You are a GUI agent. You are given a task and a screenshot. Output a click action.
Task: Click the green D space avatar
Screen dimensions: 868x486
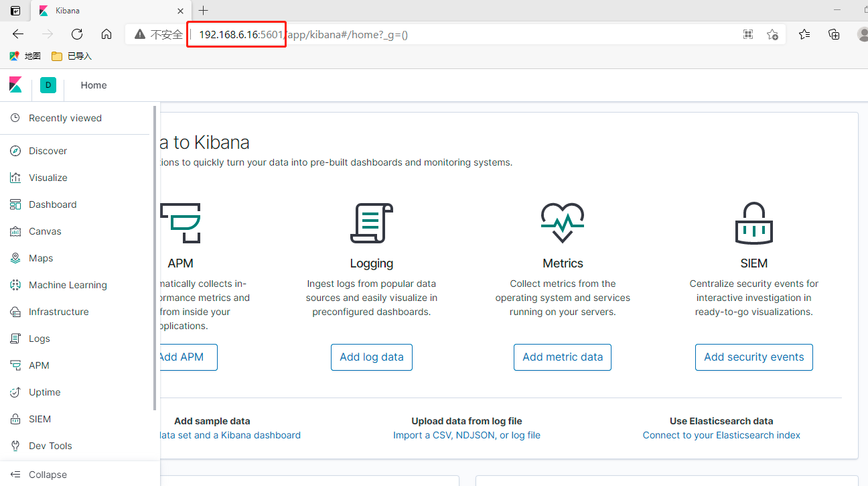[48, 85]
